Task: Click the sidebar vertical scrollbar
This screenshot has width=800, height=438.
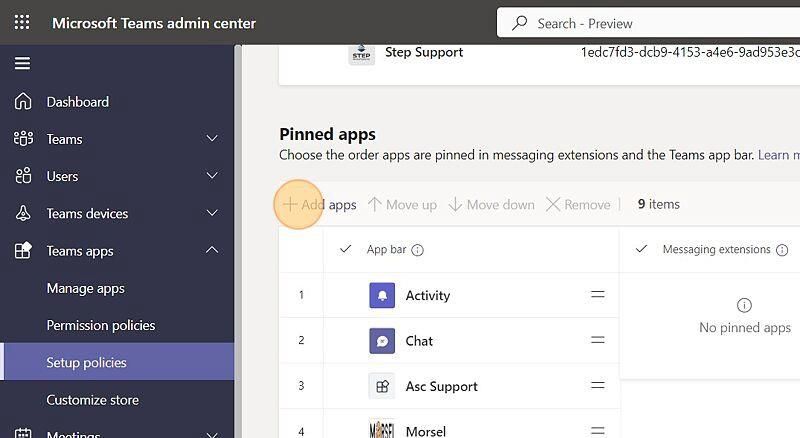Action: point(238,241)
